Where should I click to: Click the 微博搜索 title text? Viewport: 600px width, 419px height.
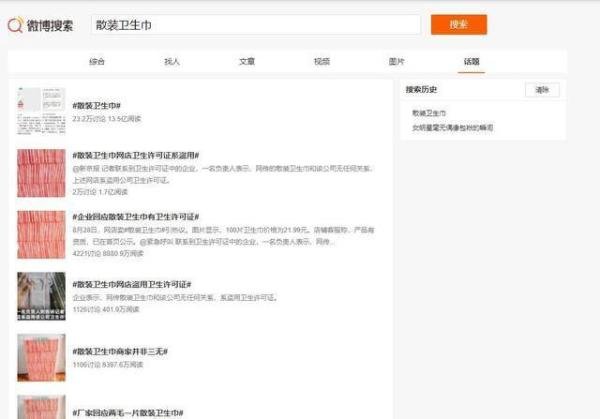(x=50, y=26)
